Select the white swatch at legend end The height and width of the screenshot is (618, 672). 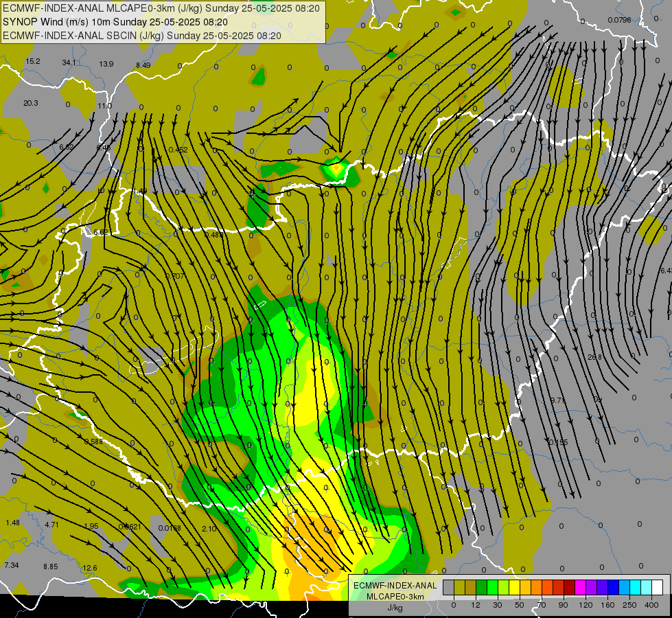click(657, 587)
